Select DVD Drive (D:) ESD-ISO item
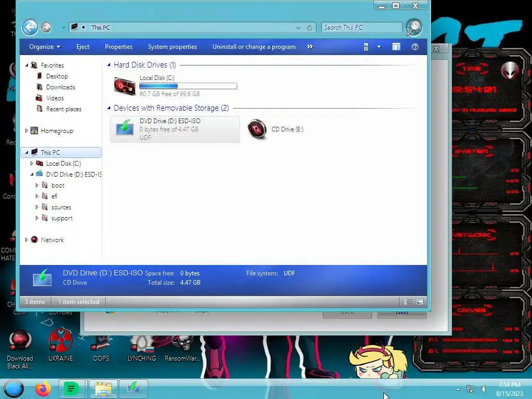Screen dimensions: 532x399 tap(175, 129)
